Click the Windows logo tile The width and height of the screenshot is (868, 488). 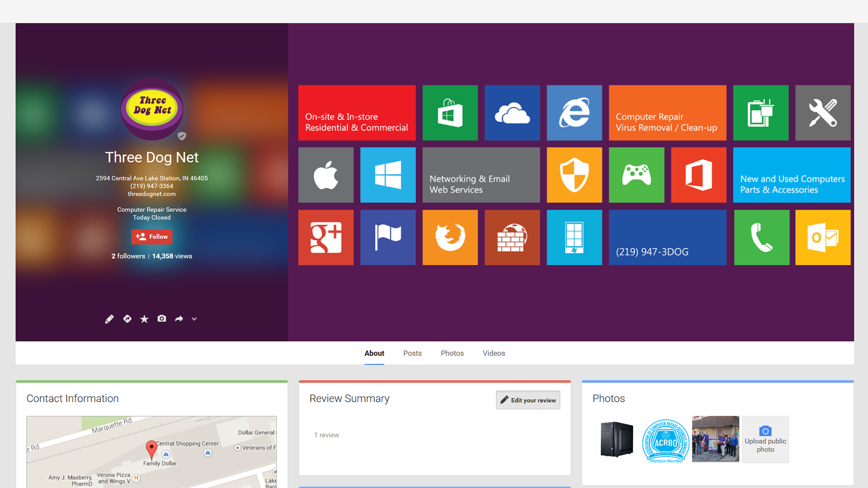pyautogui.click(x=388, y=175)
